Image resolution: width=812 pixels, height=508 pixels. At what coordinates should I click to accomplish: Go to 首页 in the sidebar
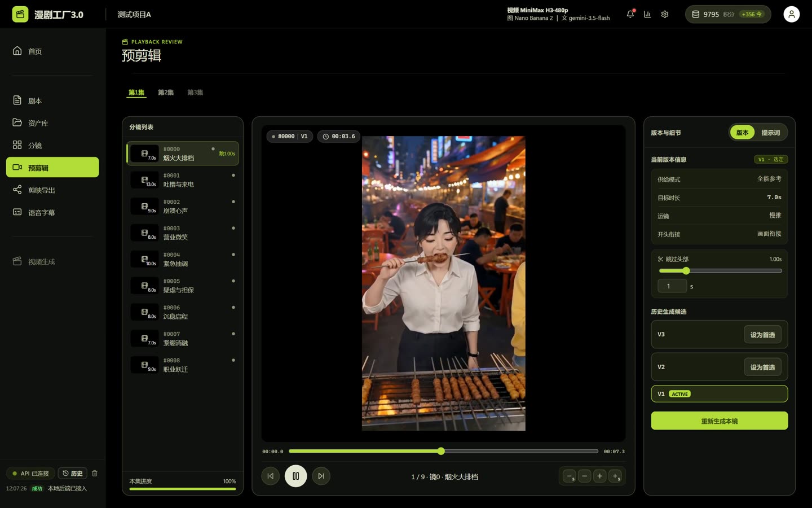point(52,51)
